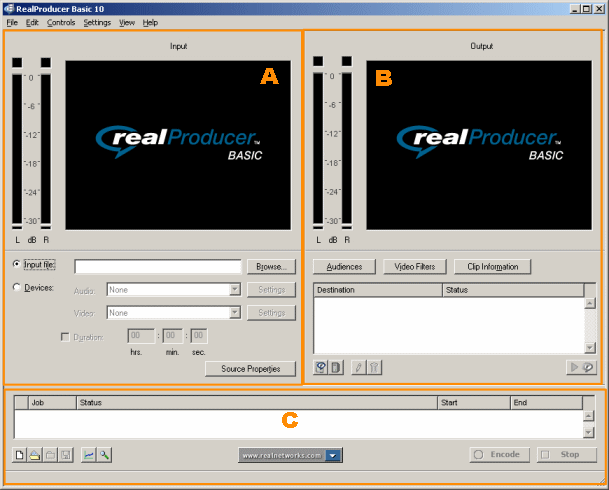
Task: Expand the Video device dropdown
Action: pos(235,313)
